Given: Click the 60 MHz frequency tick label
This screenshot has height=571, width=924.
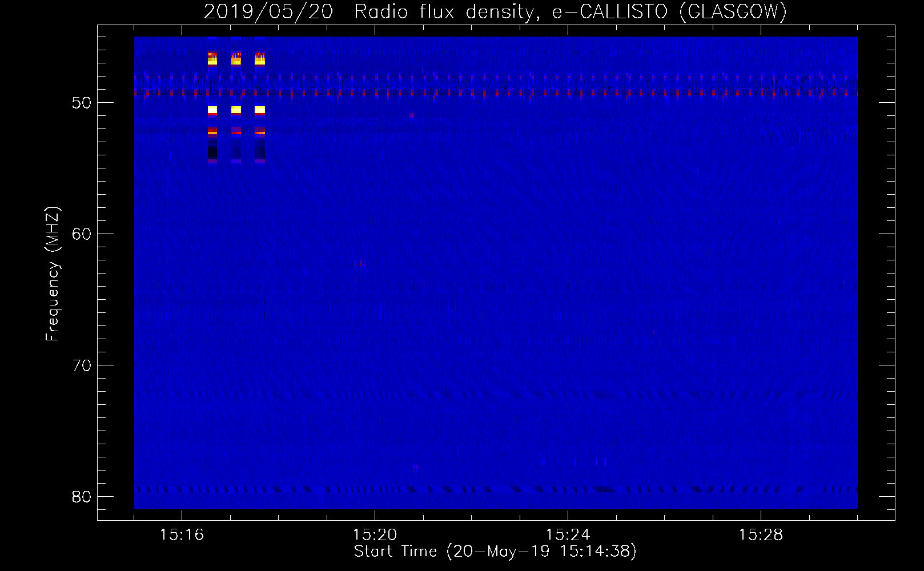Looking at the screenshot, I should pos(82,234).
